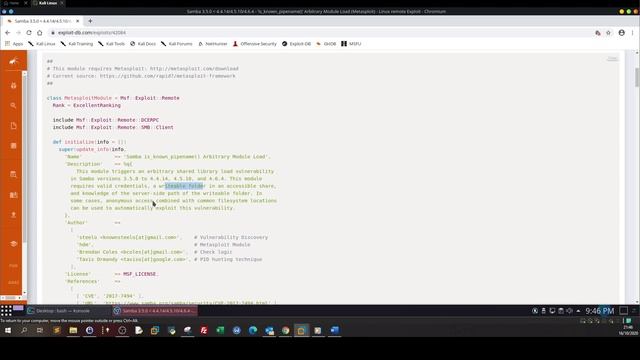
Task: Open the SearchSploit manual icon in sidebar
Action: point(13,195)
